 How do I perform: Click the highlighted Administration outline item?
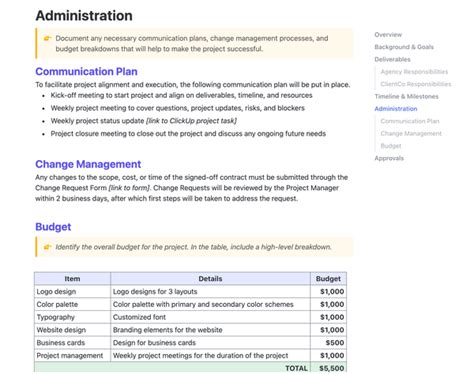[396, 109]
